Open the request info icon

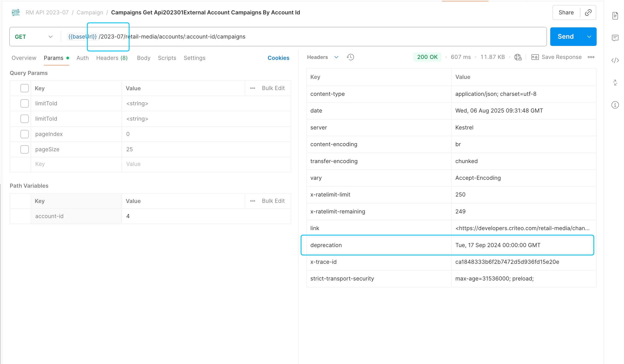[615, 105]
